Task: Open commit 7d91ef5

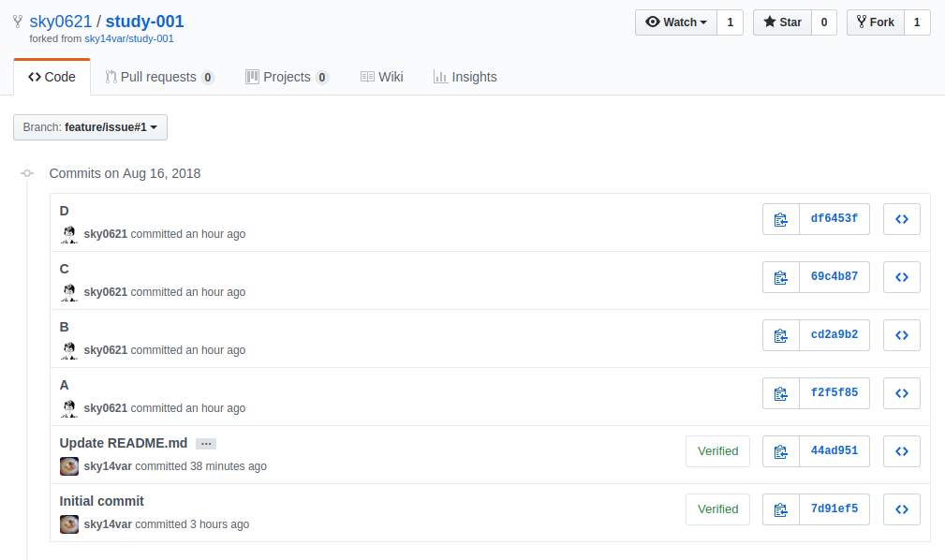Action: tap(834, 509)
